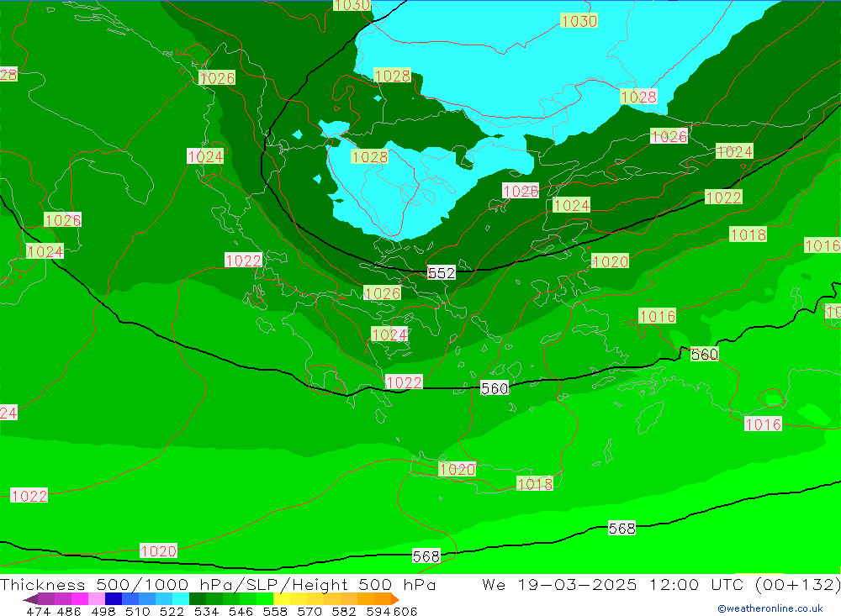Select the legend value 606

click(405, 611)
